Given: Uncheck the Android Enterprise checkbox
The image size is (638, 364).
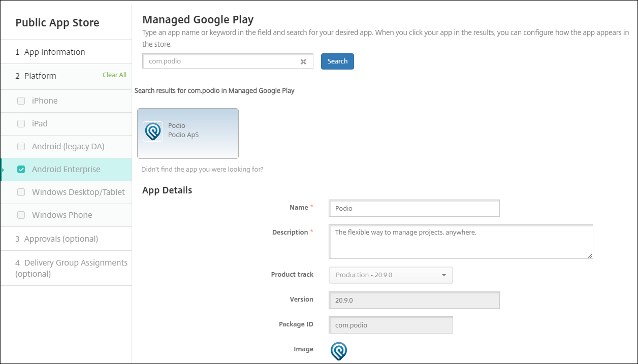Looking at the screenshot, I should coord(21,170).
